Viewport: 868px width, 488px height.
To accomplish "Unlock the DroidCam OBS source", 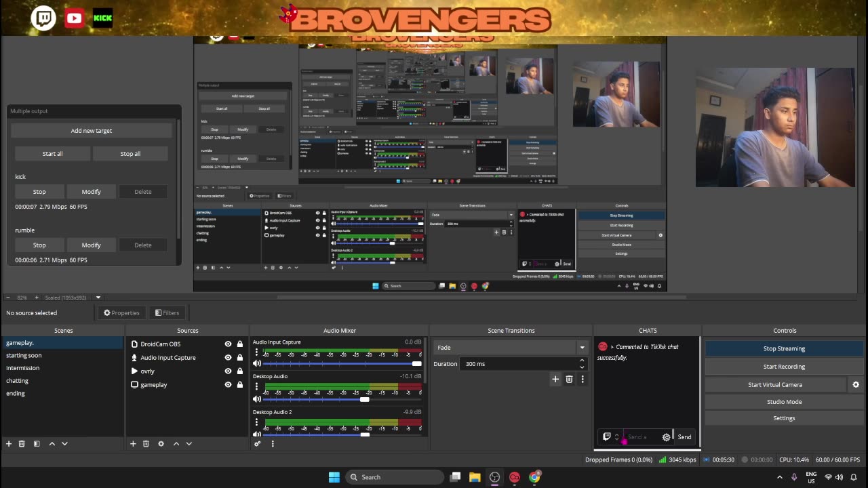I will click(x=239, y=344).
